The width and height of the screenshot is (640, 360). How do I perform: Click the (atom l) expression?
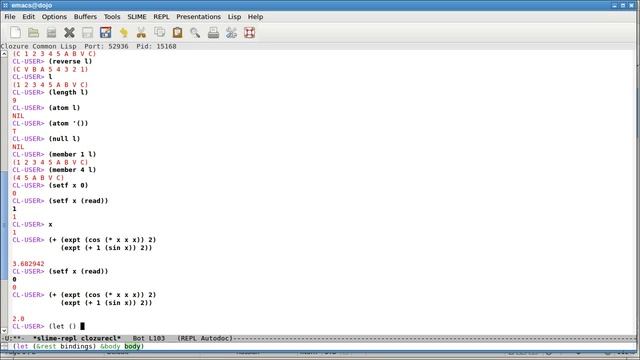(x=64, y=108)
